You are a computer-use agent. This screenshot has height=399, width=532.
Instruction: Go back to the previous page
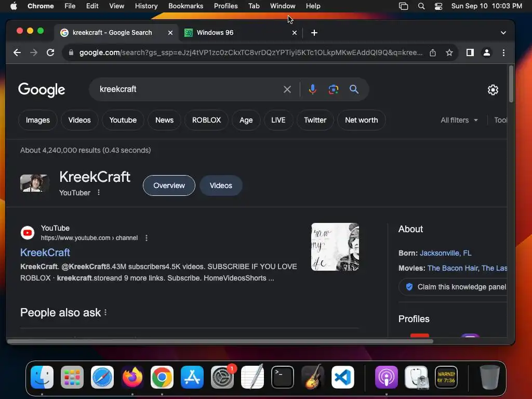(x=17, y=52)
